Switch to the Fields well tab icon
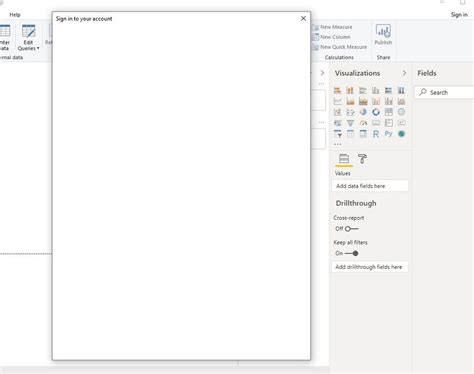Image resolution: width=474 pixels, height=374 pixels. [x=344, y=159]
